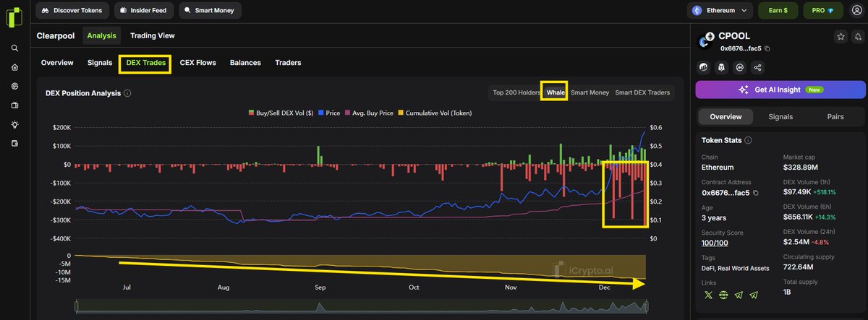Click the Clearpool token title

tap(55, 35)
